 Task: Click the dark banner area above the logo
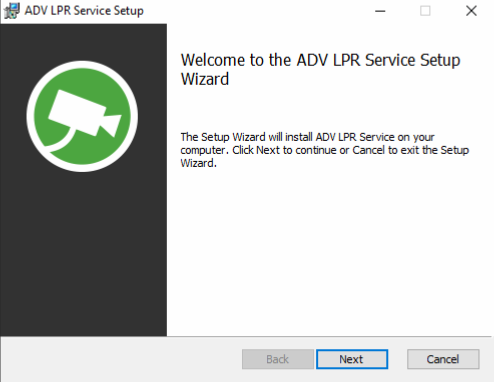(x=83, y=42)
